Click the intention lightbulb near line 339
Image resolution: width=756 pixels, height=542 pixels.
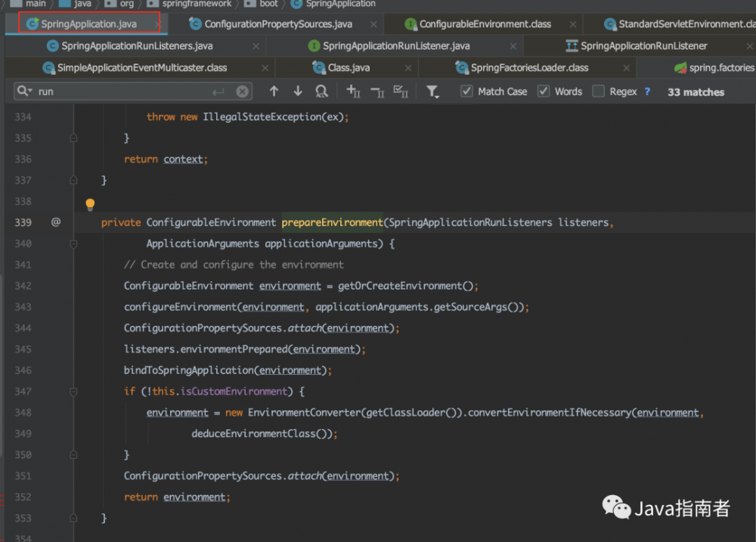90,204
